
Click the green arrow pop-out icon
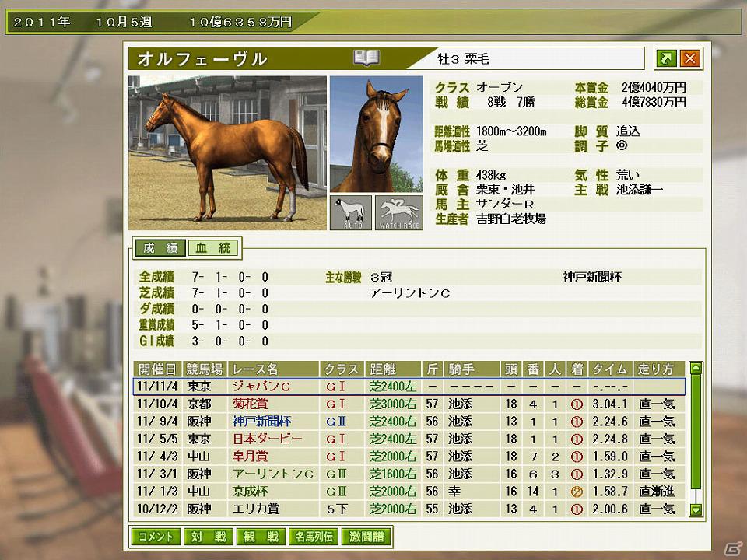click(666, 58)
